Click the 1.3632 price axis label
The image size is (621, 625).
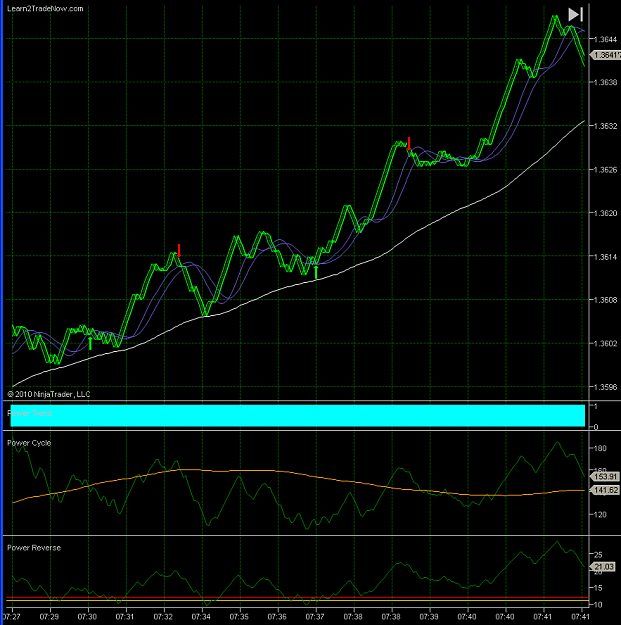(605, 126)
